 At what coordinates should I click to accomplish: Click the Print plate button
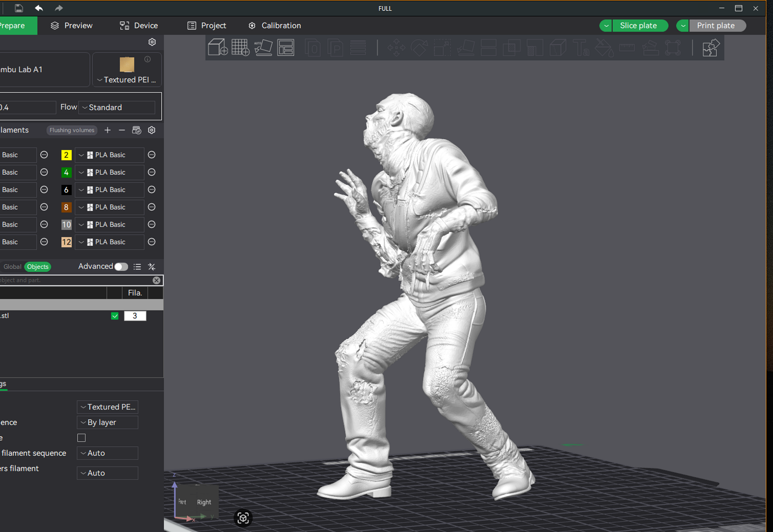(717, 26)
